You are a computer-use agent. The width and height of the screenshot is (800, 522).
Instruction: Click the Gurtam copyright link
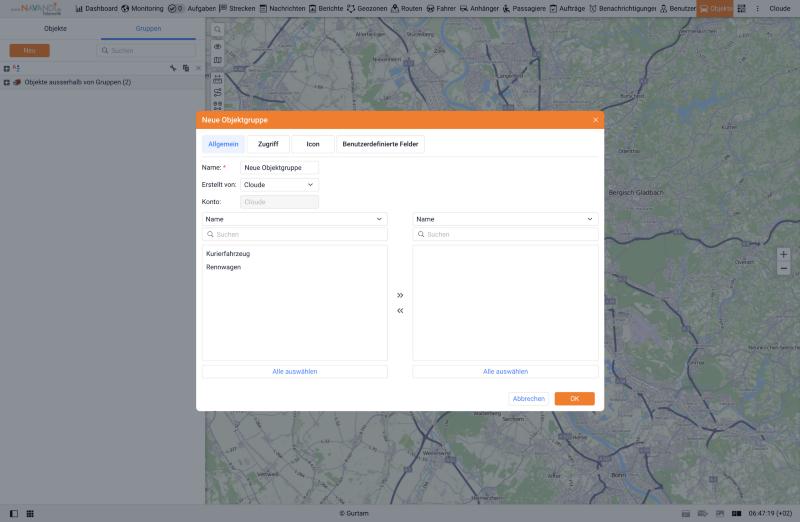tap(354, 513)
